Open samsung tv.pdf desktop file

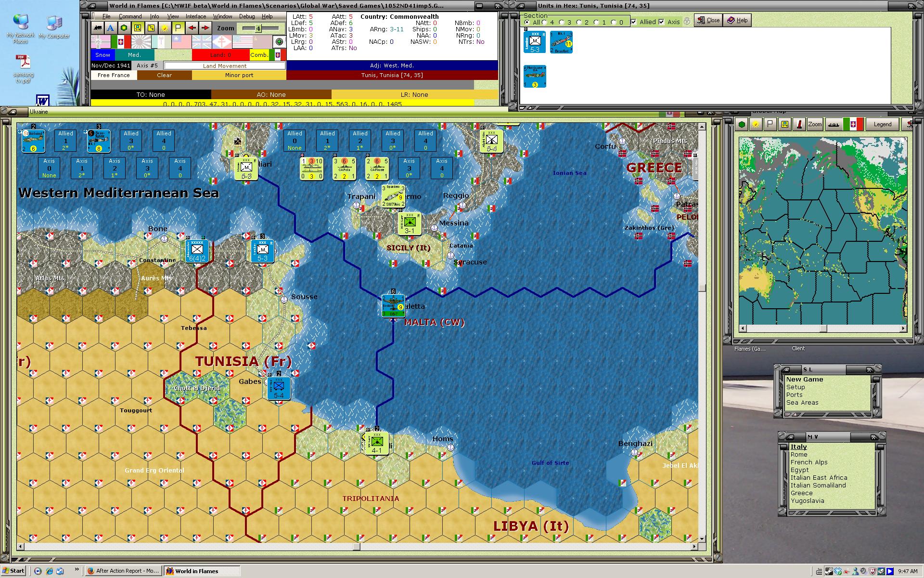[23, 68]
